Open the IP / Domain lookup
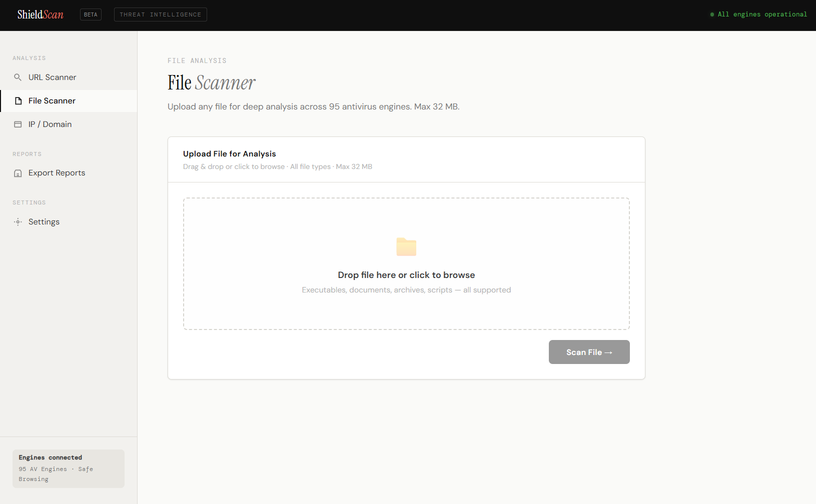The image size is (816, 504). (x=69, y=124)
